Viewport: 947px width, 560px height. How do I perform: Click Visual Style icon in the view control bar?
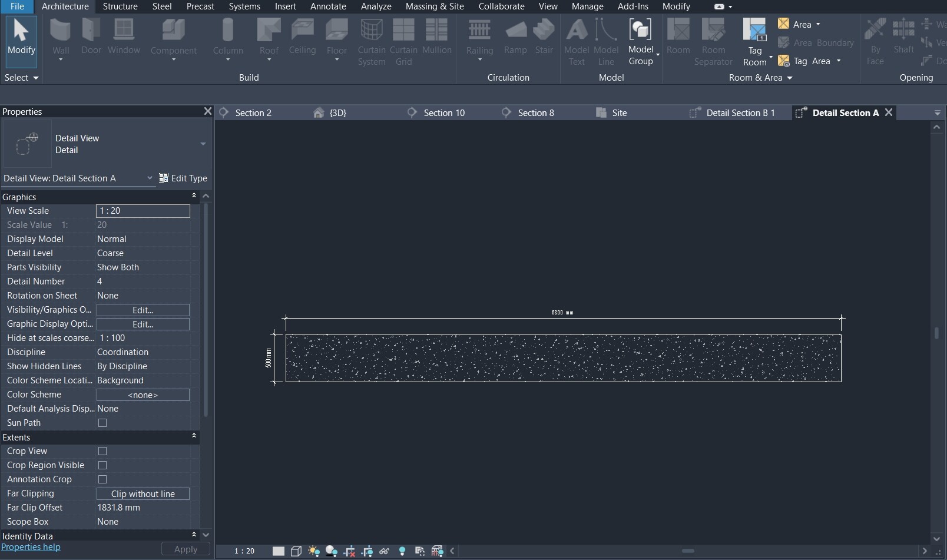296,551
